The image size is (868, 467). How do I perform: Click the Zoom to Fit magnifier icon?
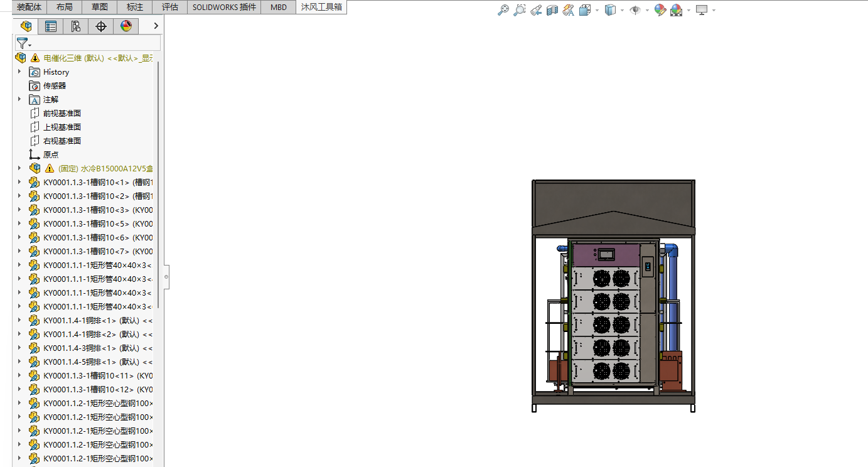click(503, 10)
